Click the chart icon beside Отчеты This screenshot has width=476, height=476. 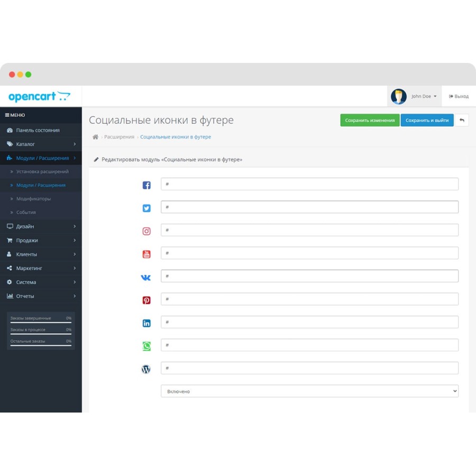[x=10, y=296]
